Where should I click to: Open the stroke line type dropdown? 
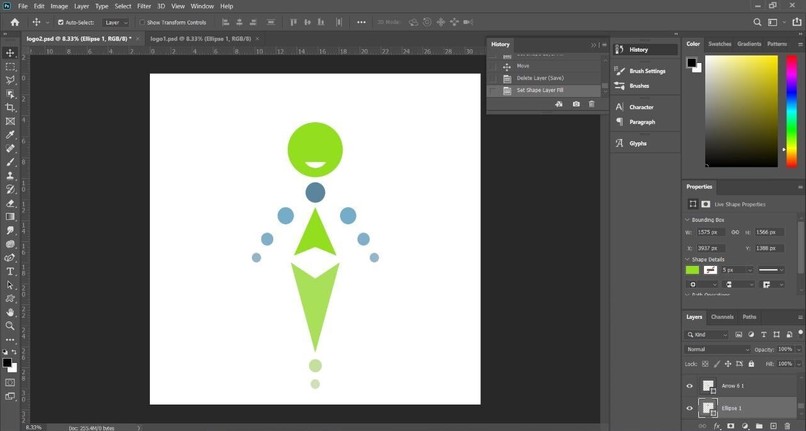point(771,270)
